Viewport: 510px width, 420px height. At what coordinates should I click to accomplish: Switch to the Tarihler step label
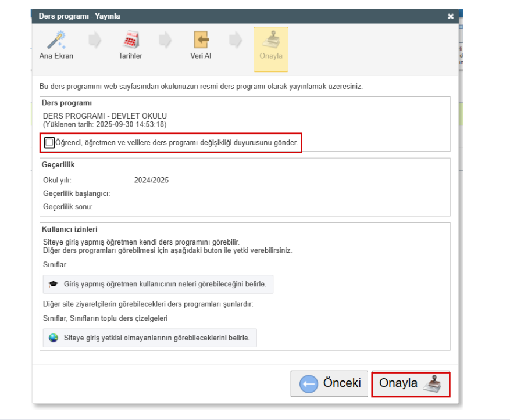[x=130, y=56]
